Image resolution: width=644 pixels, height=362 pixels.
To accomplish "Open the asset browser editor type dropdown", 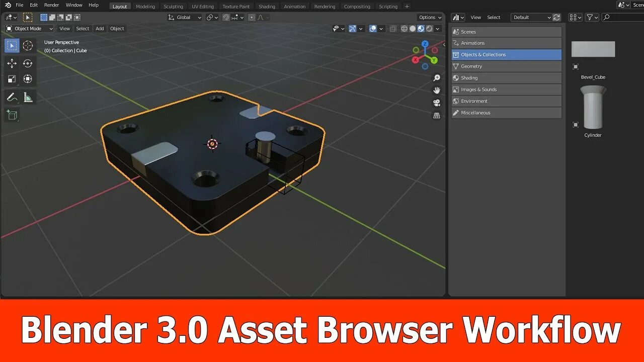I will click(x=458, y=17).
